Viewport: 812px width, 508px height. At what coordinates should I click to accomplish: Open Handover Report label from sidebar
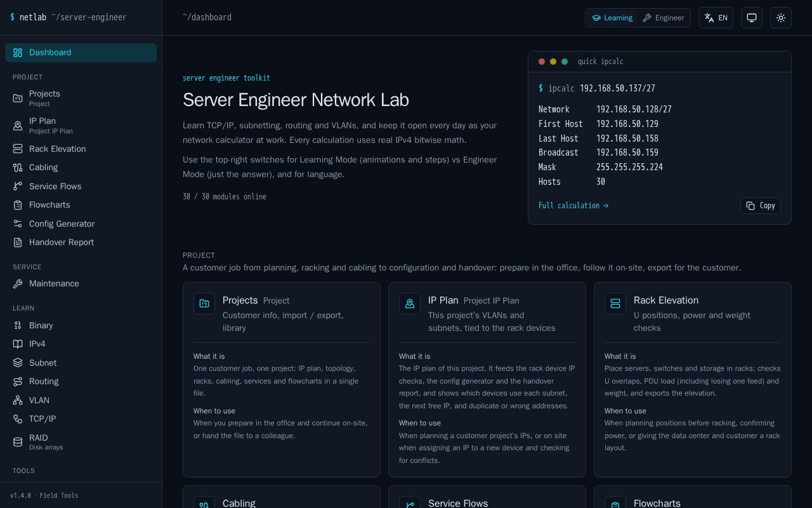point(62,243)
